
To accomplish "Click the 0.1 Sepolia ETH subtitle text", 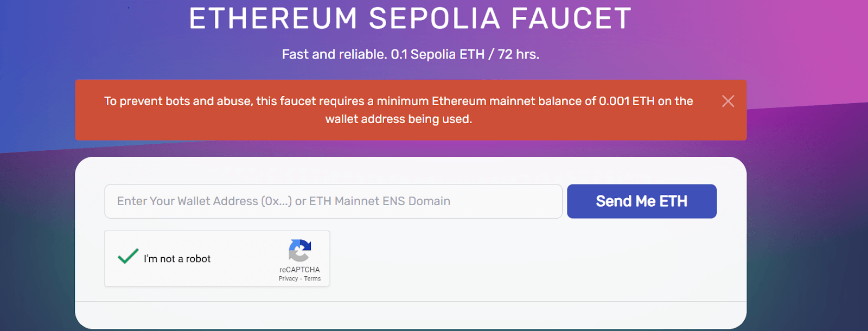I will click(410, 54).
